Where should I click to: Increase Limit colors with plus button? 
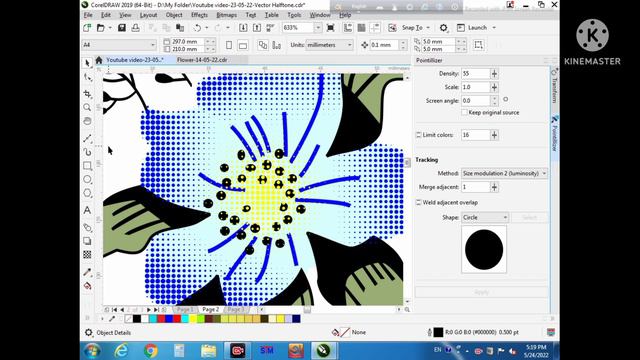[x=494, y=135]
